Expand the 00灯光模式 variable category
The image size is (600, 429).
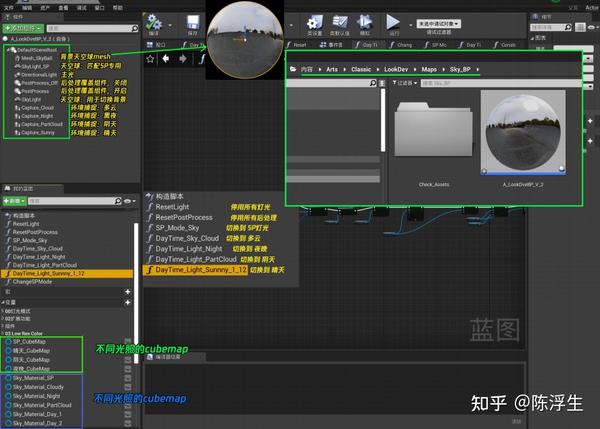tap(3, 311)
